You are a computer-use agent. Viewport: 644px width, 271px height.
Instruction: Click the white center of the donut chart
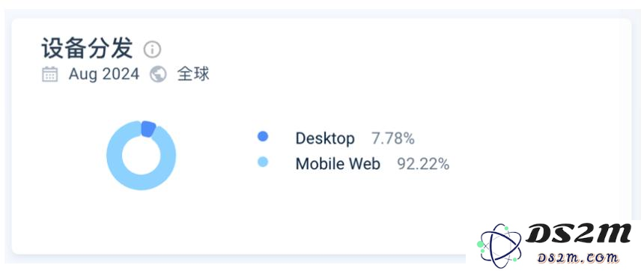click(142, 156)
